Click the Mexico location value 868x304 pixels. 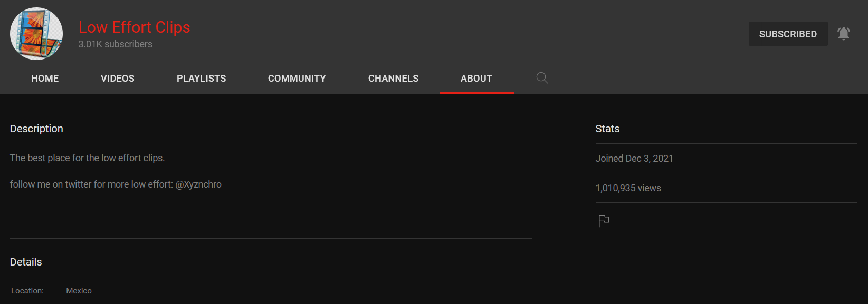click(79, 291)
